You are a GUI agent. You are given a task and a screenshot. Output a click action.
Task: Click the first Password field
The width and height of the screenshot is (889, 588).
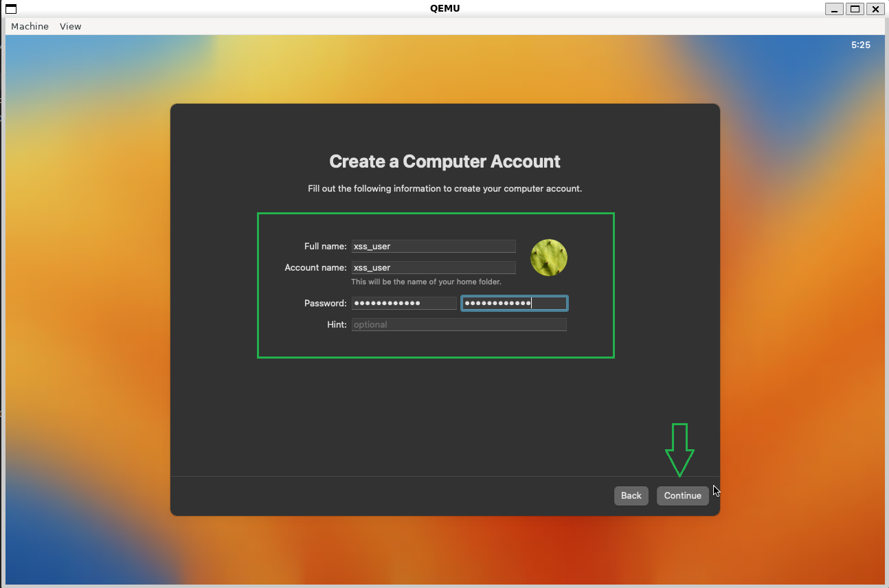click(x=404, y=303)
